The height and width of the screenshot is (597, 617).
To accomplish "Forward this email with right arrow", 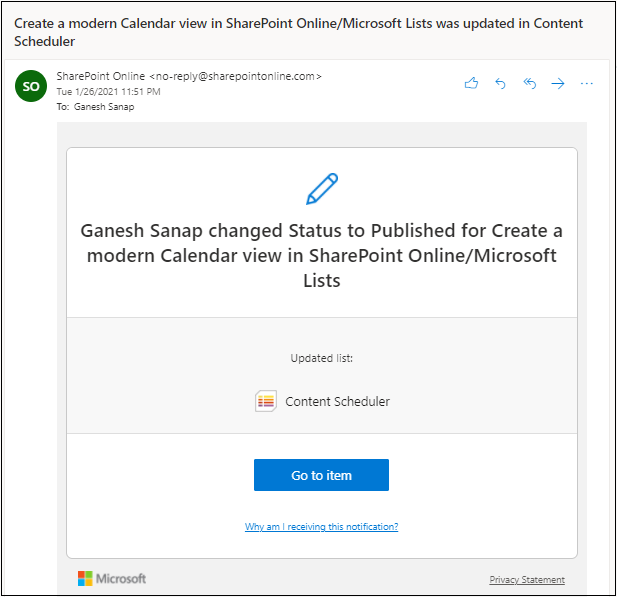I will tap(558, 83).
